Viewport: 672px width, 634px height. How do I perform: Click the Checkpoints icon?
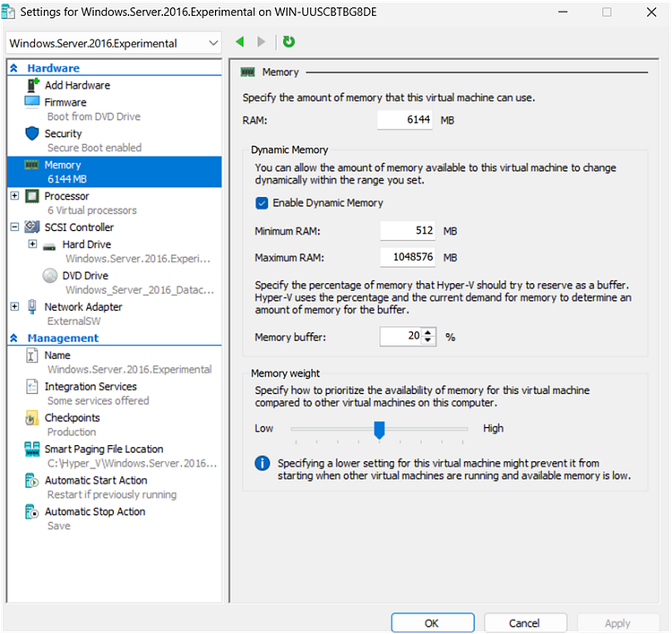(31, 418)
